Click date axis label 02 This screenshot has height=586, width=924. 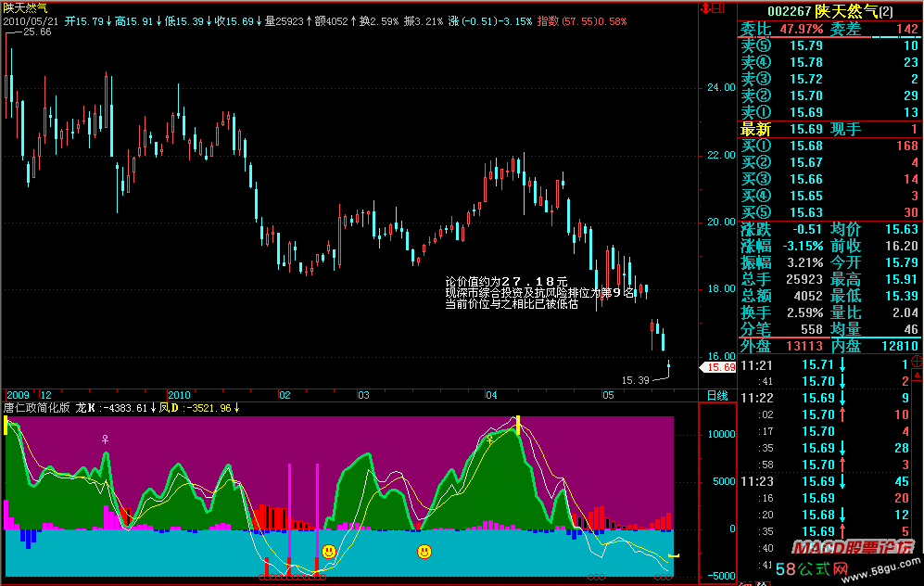[x=285, y=395]
